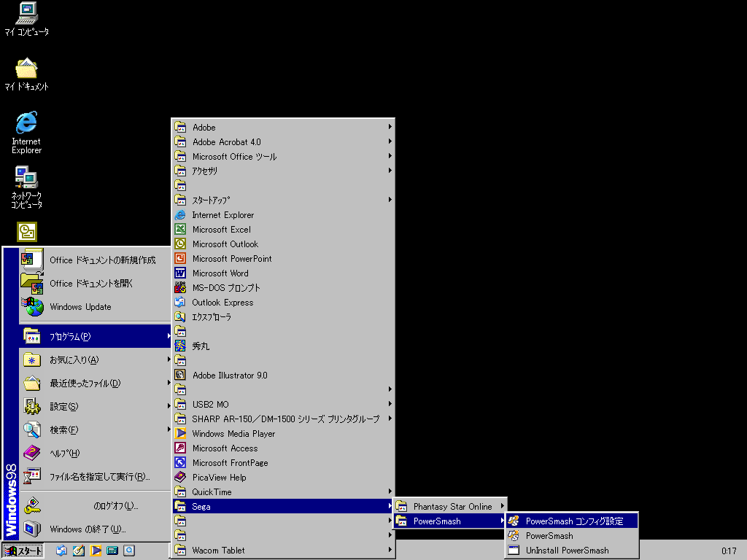The height and width of the screenshot is (560, 747).
Task: Open Windows Media Player from quick launch
Action: (x=96, y=551)
